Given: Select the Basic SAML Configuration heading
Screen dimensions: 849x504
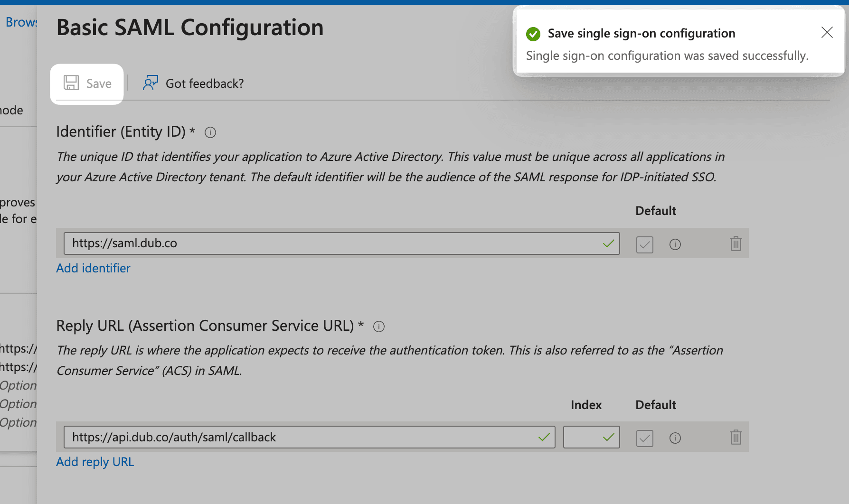Looking at the screenshot, I should click(189, 28).
